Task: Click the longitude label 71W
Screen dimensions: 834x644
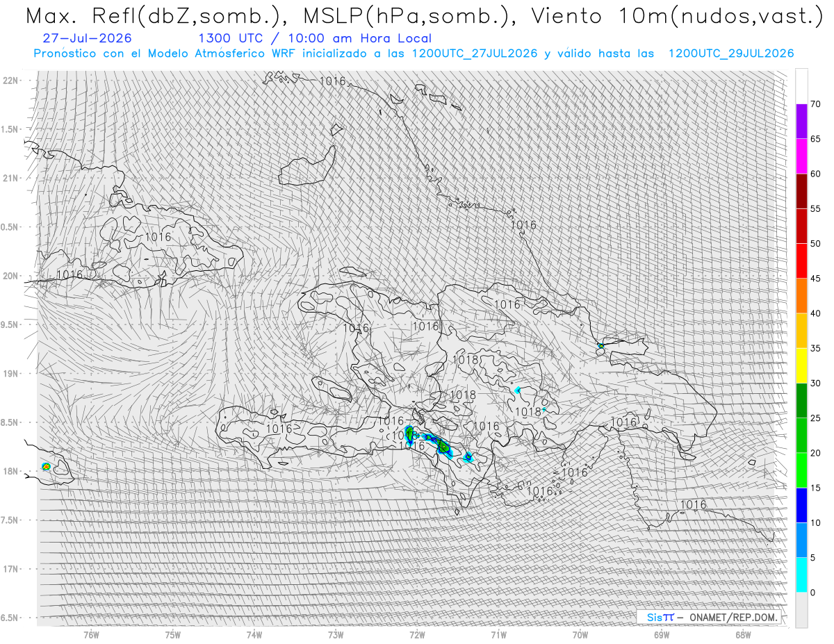Action: point(498,634)
